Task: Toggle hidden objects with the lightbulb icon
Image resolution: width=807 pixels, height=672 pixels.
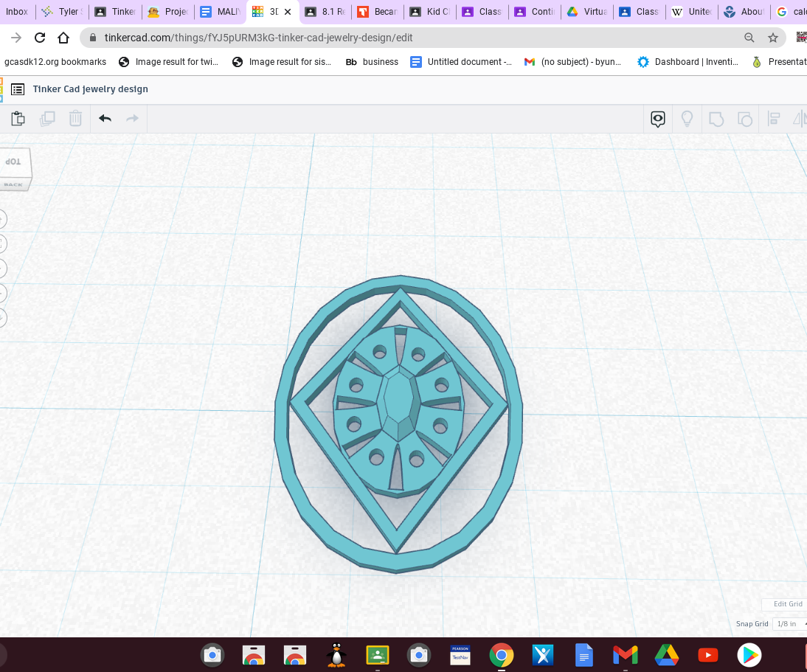Action: (x=687, y=119)
